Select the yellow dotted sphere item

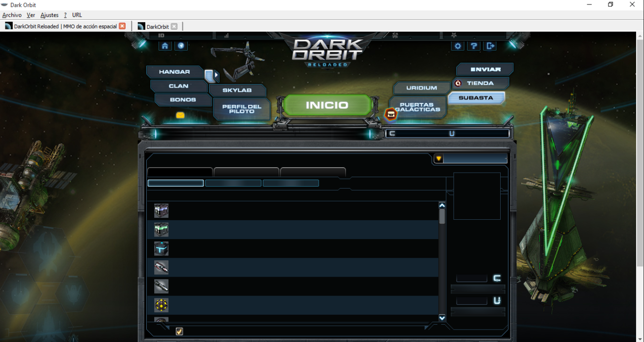pyautogui.click(x=161, y=305)
